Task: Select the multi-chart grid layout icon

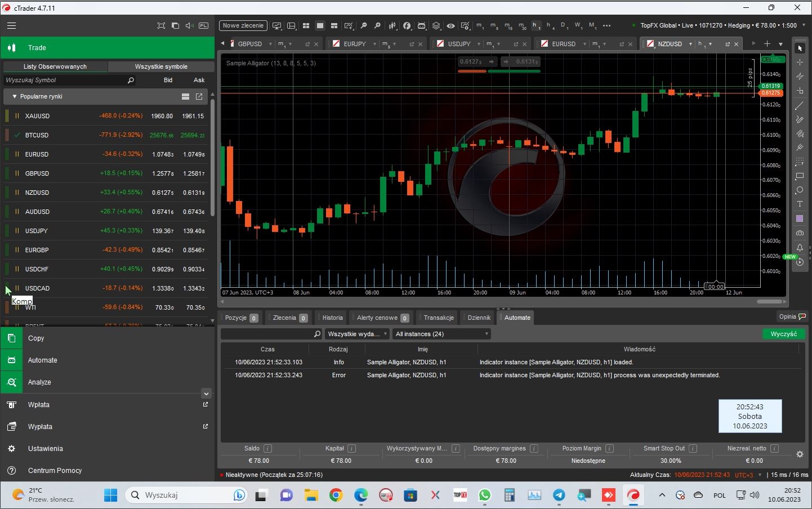Action: pos(306,25)
